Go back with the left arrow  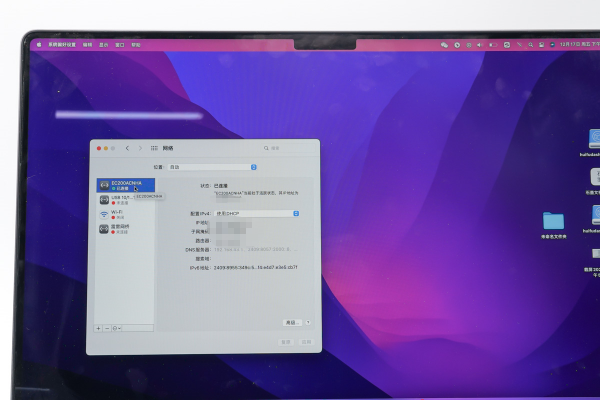128,148
